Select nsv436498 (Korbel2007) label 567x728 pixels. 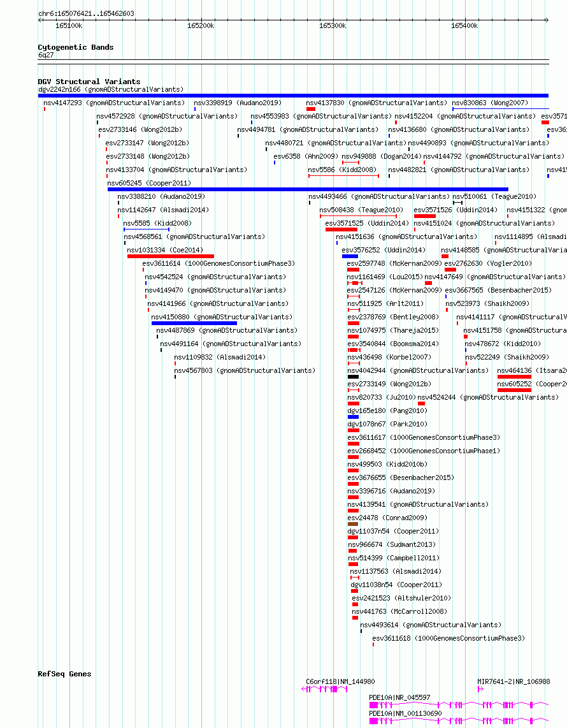389,358
